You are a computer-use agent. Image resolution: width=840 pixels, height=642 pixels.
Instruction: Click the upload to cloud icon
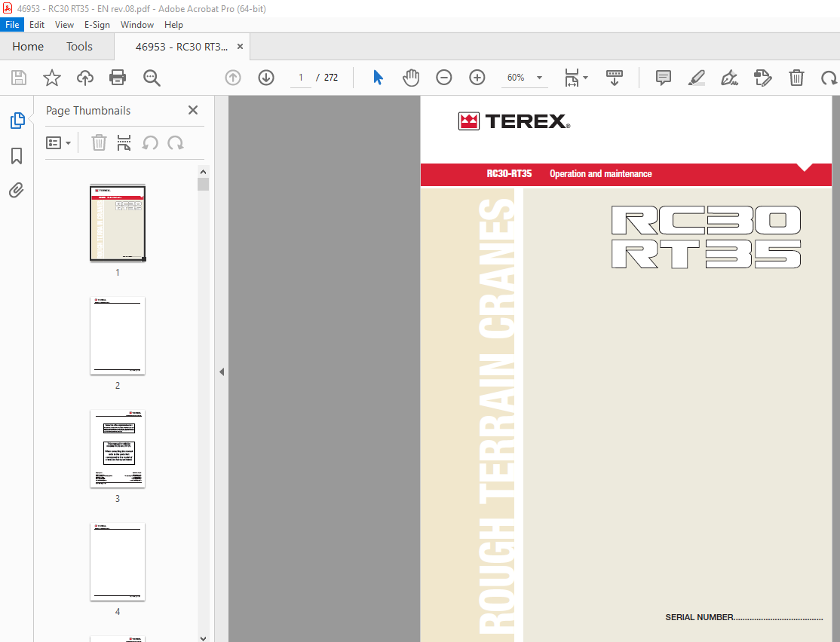tap(84, 78)
